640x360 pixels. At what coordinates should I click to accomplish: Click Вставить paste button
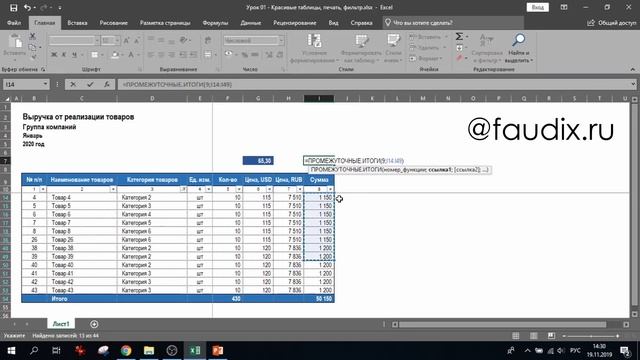pos(15,46)
